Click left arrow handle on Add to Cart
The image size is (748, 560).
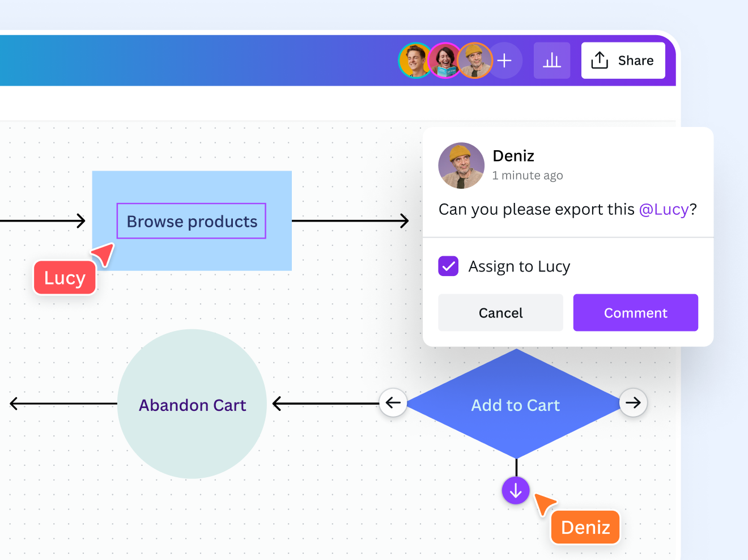tap(393, 403)
